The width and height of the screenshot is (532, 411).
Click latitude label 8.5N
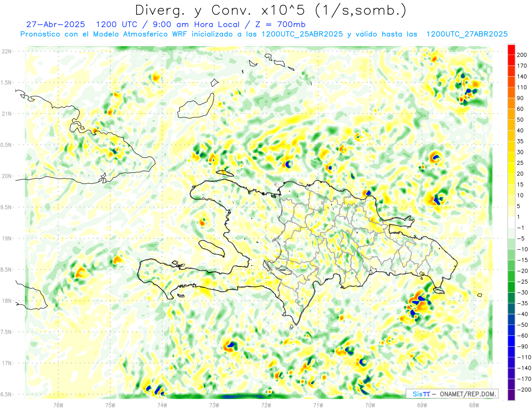7,270
